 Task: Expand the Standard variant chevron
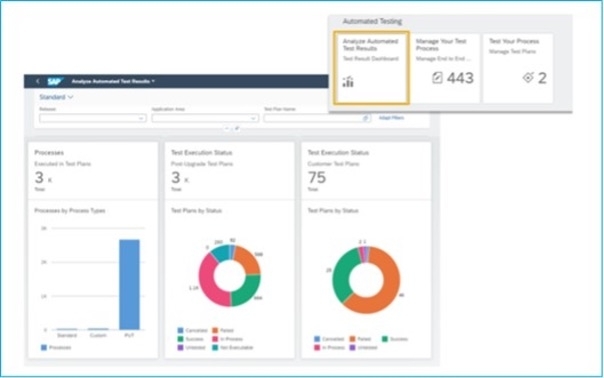tap(70, 97)
